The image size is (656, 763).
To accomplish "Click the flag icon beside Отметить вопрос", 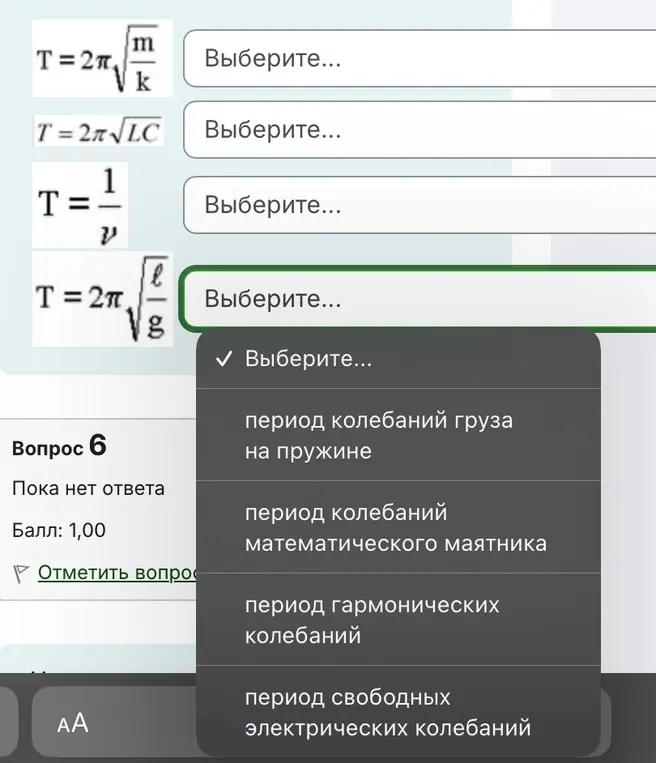I will point(21,573).
